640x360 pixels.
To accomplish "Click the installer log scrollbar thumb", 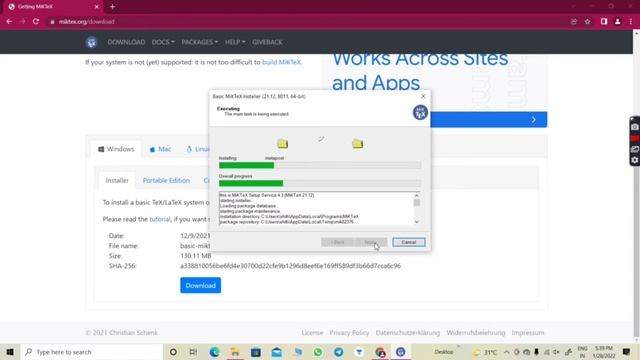I will click(417, 202).
